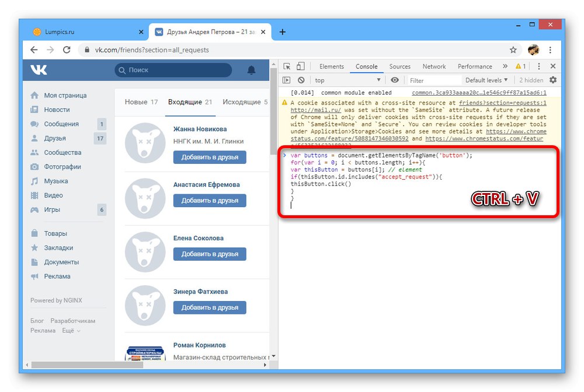The height and width of the screenshot is (392, 584).
Task: Add Зинера Фатхиева as friend
Action: tap(210, 307)
